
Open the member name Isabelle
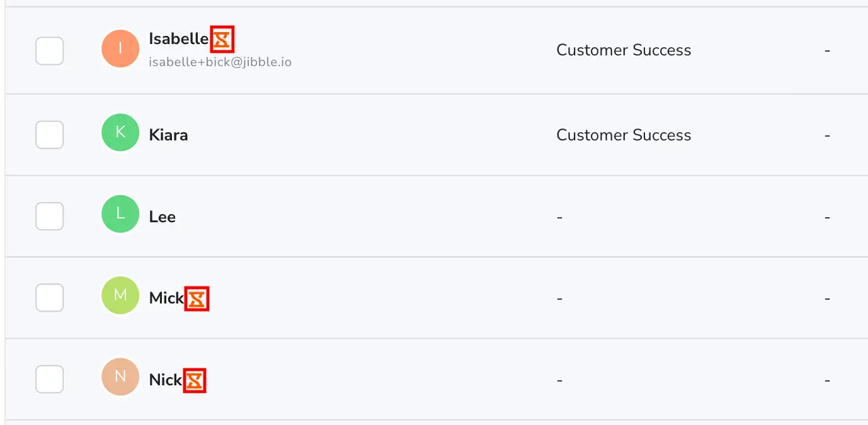(x=179, y=39)
